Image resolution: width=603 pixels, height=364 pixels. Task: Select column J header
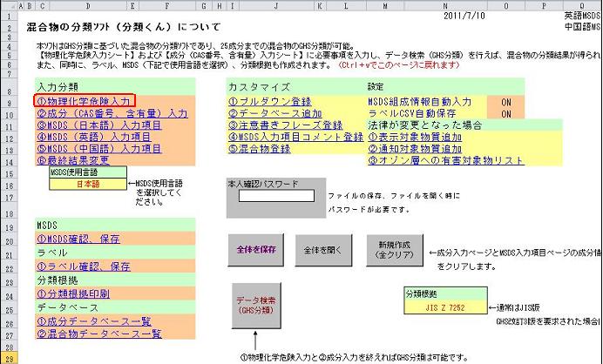[x=276, y=6]
